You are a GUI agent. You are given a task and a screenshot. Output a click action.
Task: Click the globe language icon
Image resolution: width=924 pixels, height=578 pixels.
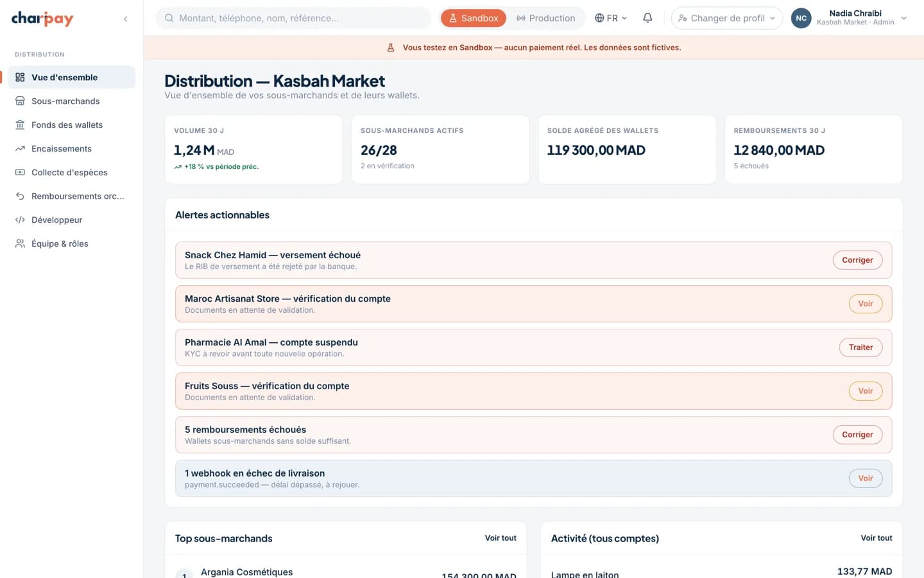[x=599, y=18]
